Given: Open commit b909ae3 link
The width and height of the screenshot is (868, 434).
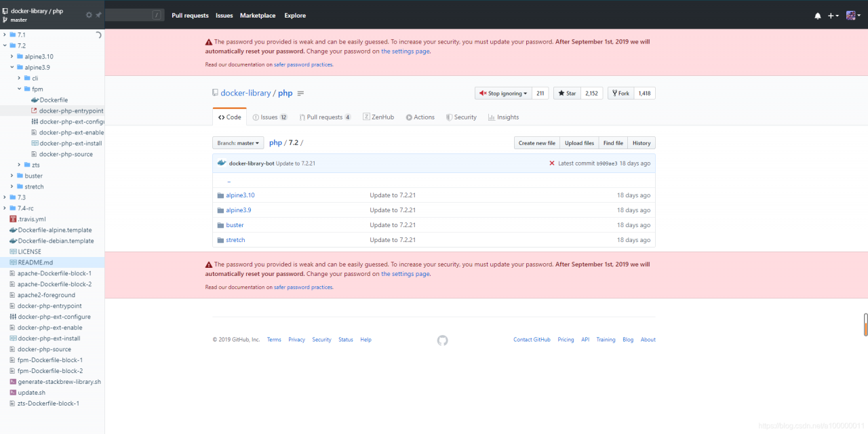Looking at the screenshot, I should 607,163.
